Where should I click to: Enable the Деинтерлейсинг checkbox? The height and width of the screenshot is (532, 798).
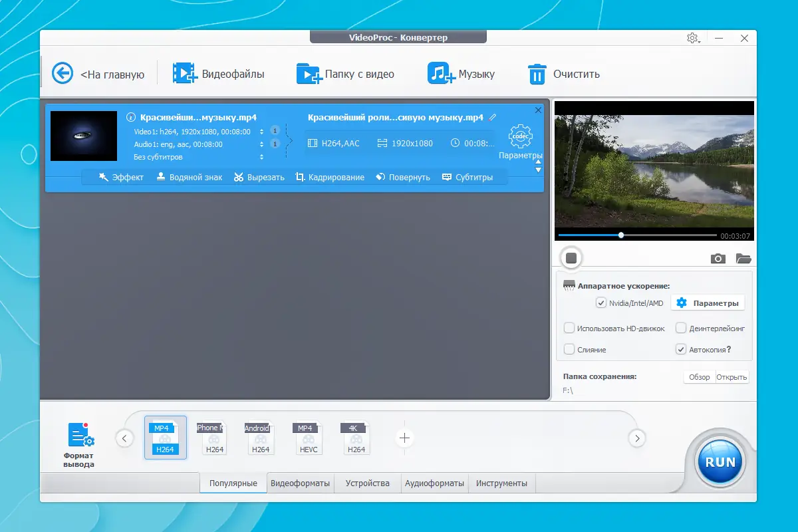(681, 328)
